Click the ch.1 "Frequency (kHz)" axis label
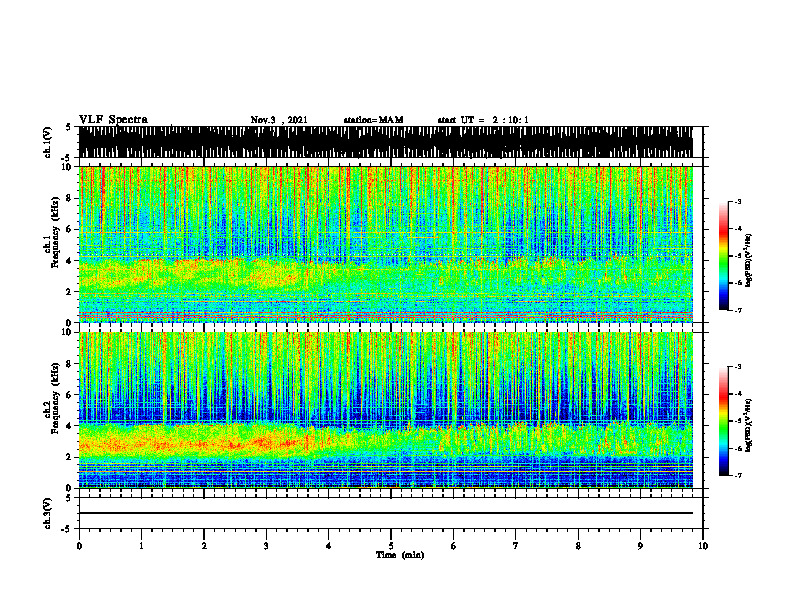This screenshot has height=612, width=792. tap(55, 231)
